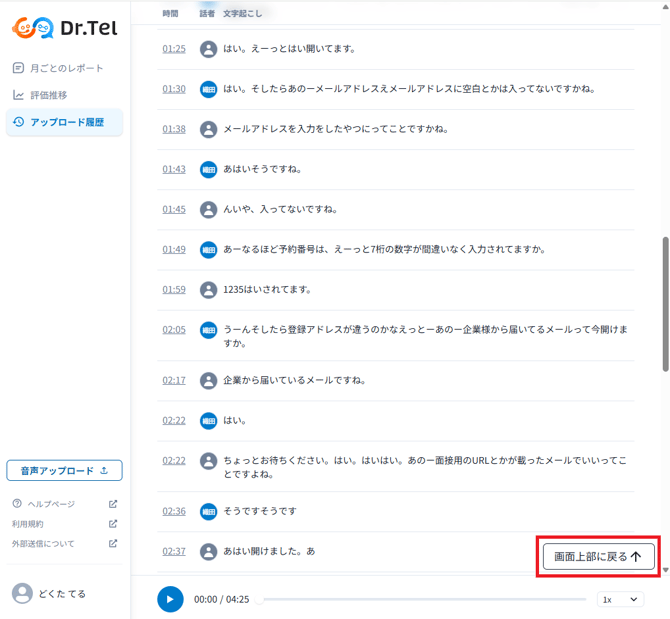Viewport: 670px width, 619px height.
Task: Click the user avatar beside どくた てる
Action: point(22,593)
